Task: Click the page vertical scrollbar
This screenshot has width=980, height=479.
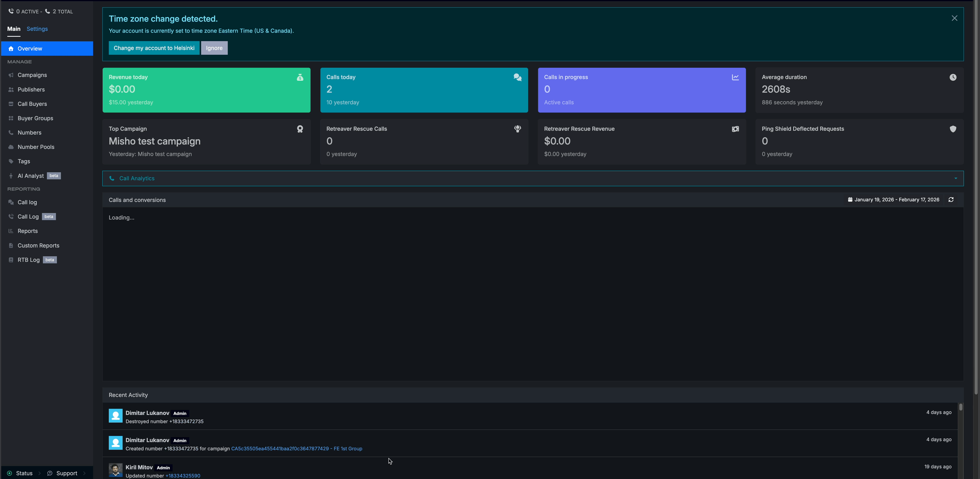Action: 976,198
